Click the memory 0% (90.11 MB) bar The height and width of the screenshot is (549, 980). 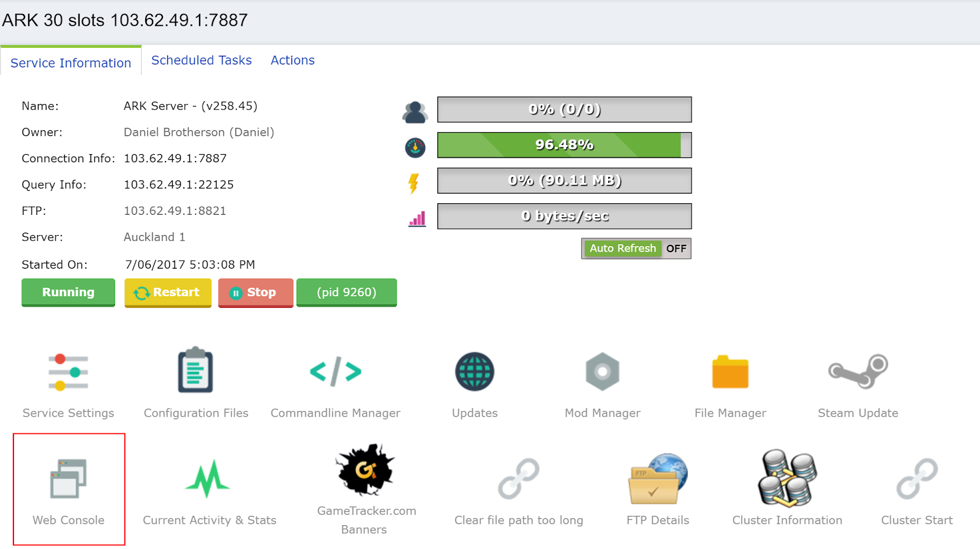point(565,181)
